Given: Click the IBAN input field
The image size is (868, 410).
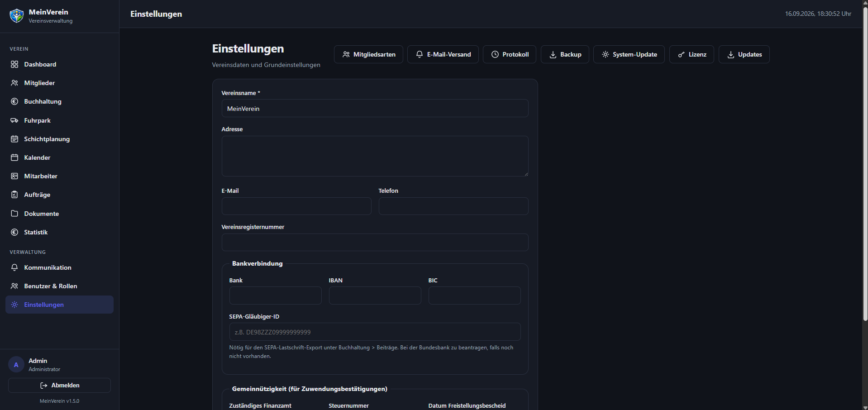Looking at the screenshot, I should [x=375, y=296].
